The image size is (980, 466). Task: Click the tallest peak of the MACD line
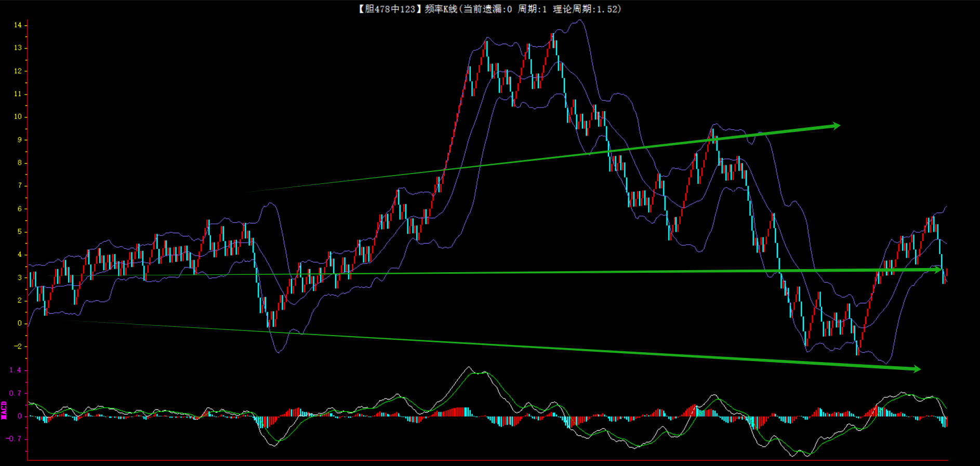pos(469,367)
